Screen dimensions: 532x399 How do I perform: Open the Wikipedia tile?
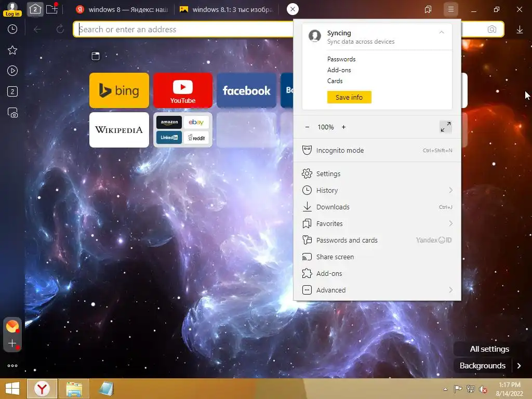pos(119,130)
